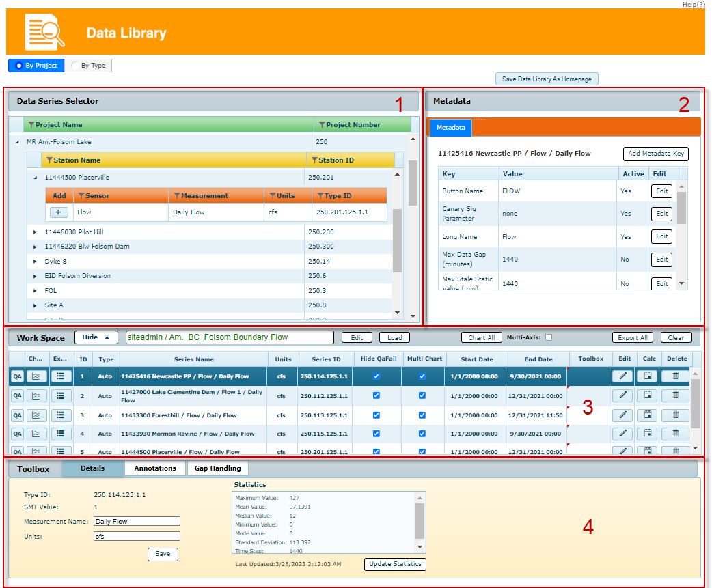Click filter icon on Station Name column
This screenshot has height=588, width=712.
click(x=49, y=160)
